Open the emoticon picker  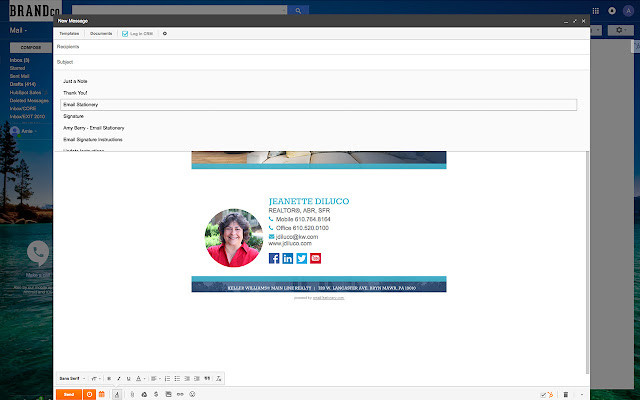pyautogui.click(x=192, y=395)
